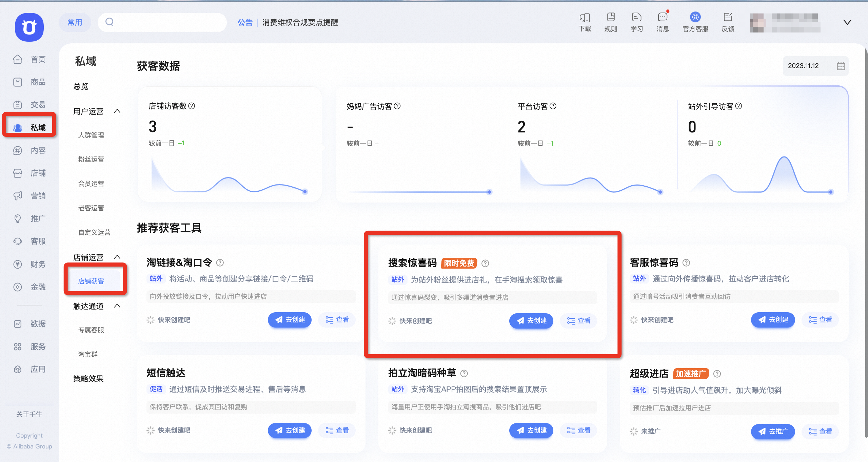The width and height of the screenshot is (868, 462).
Task: Click 去创建 for 淘链接&淘口令
Action: coord(290,320)
